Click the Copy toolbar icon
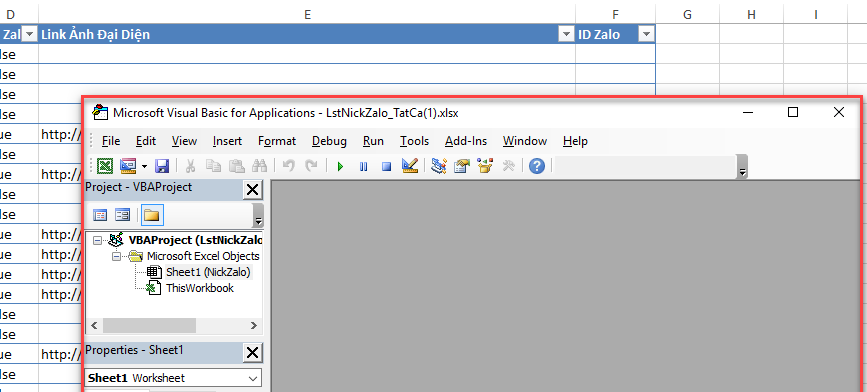The width and height of the screenshot is (867, 392). (x=213, y=166)
